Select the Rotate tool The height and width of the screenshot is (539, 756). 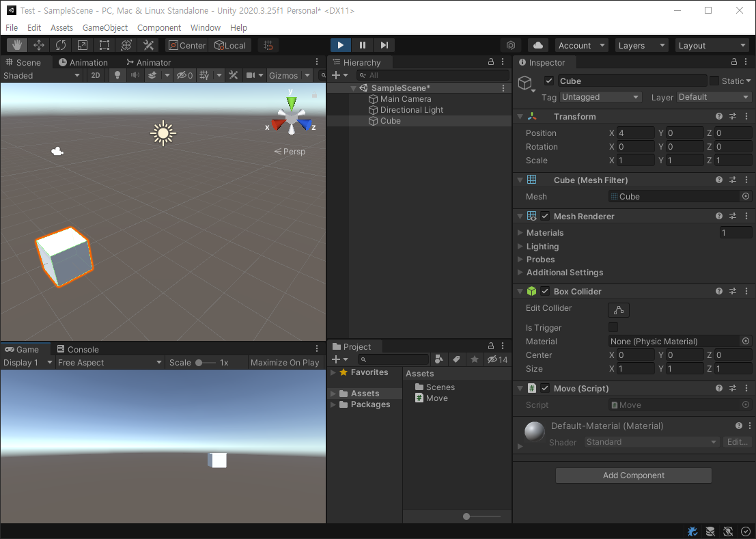click(x=61, y=45)
